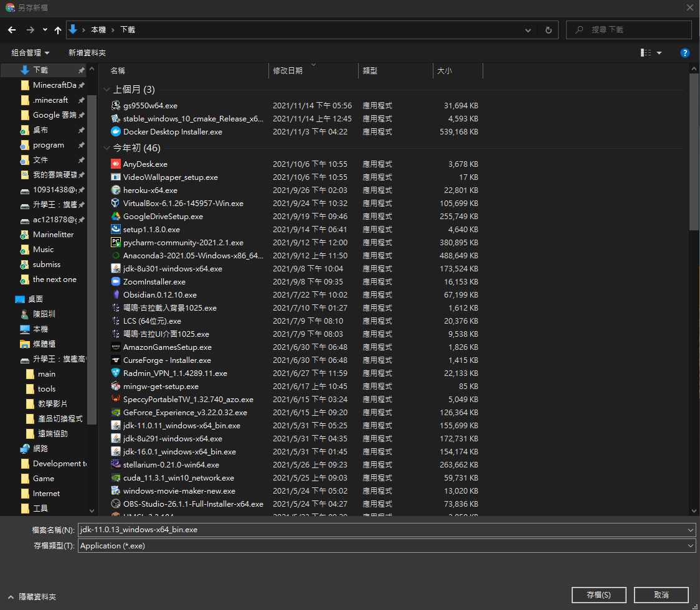Go up one folder level
700x610 pixels.
57,30
